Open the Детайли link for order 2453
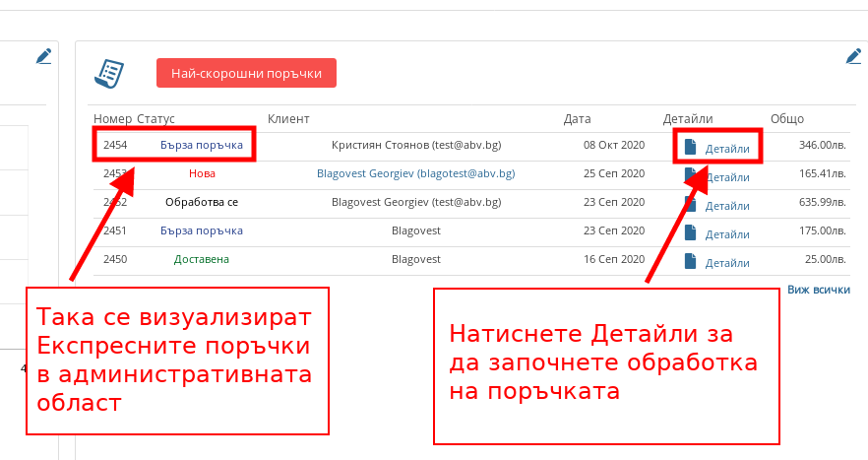This screenshot has width=868, height=460. 728,177
